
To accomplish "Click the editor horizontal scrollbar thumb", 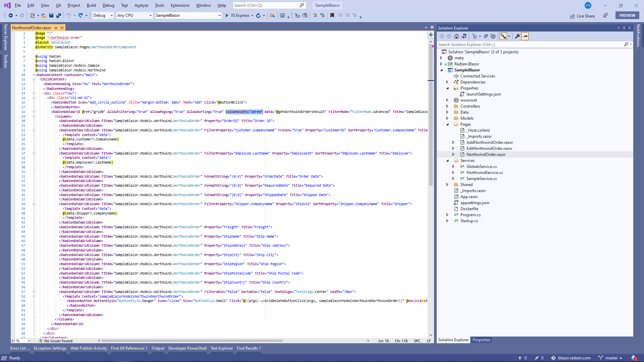I will coord(192,341).
